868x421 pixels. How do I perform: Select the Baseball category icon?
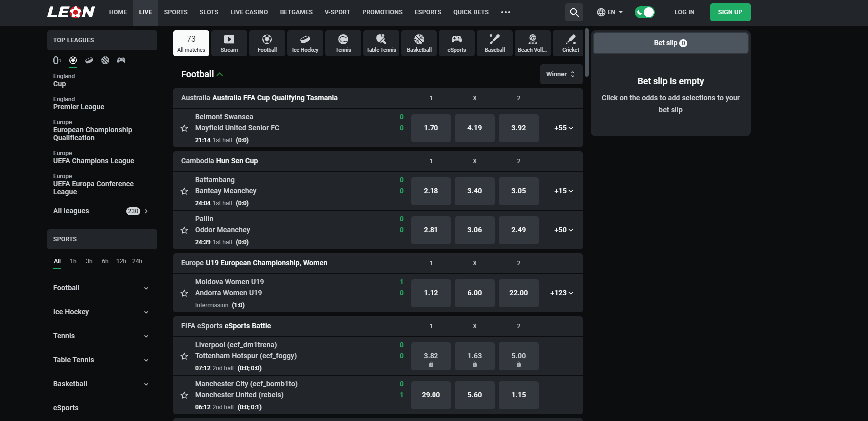tap(495, 43)
